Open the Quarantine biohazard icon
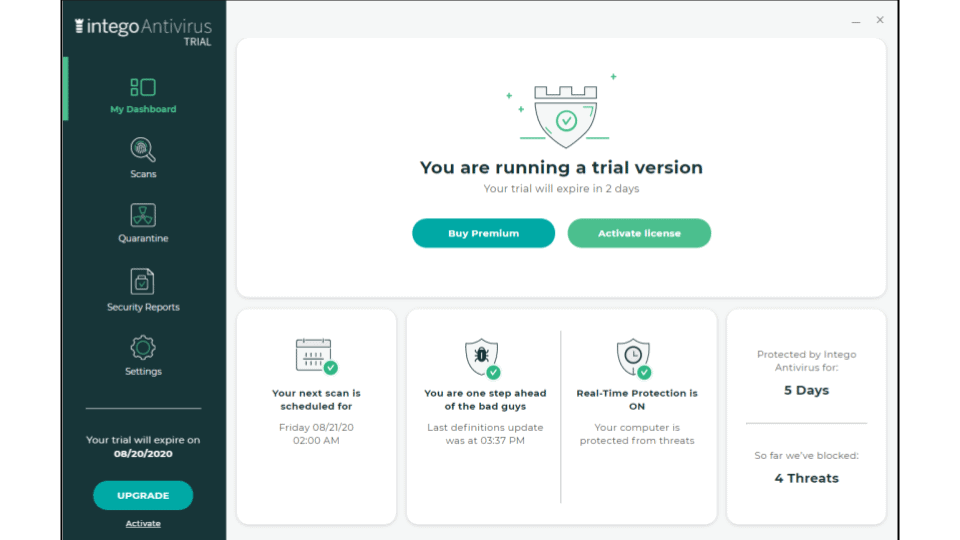This screenshot has width=960, height=540. click(x=143, y=215)
